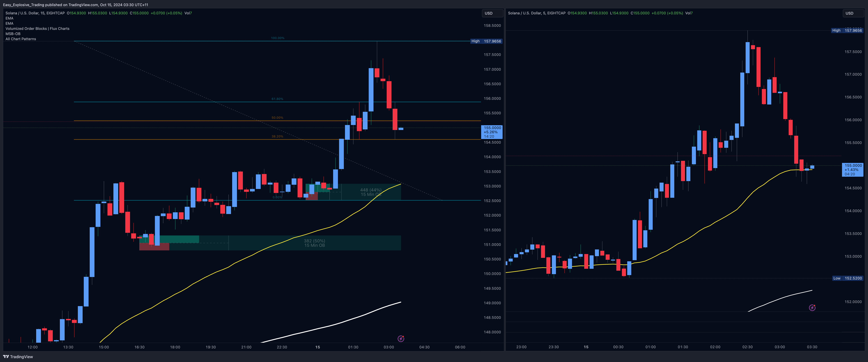The height and width of the screenshot is (362, 868).
Task: Click the 03:30 time label on the right chart
Action: point(812,347)
